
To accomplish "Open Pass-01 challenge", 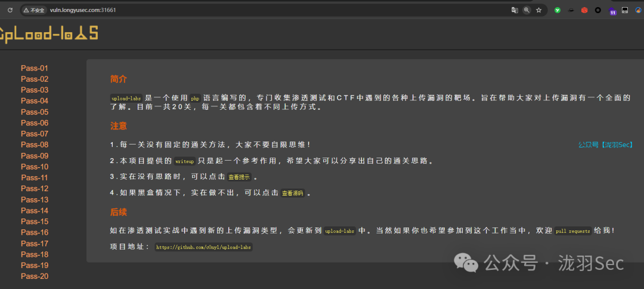I will tap(35, 68).
